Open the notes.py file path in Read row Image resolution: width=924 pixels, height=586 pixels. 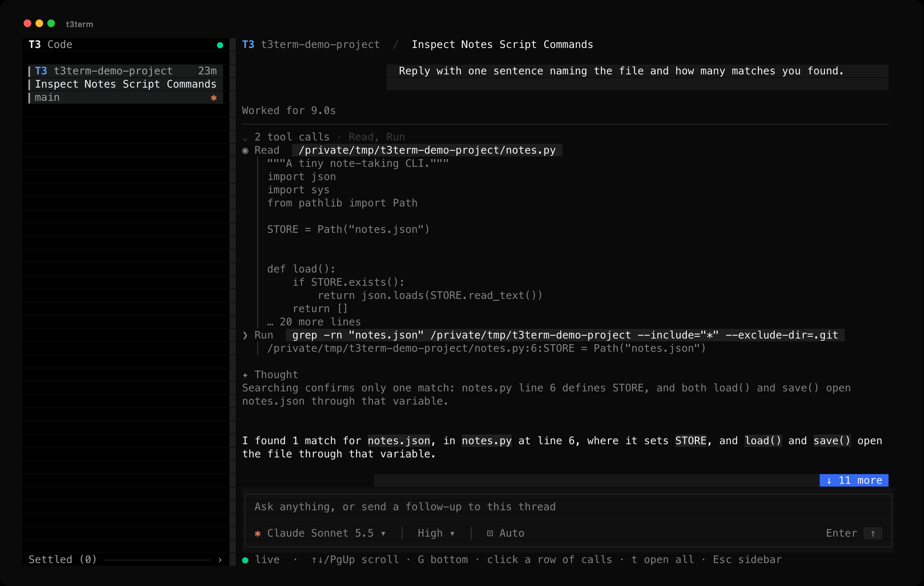427,150
